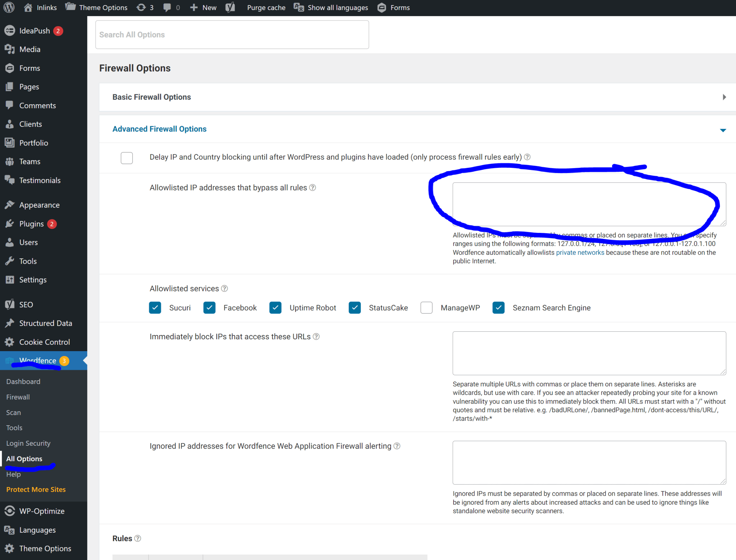
Task: Open Login Security submenu item
Action: 28,443
